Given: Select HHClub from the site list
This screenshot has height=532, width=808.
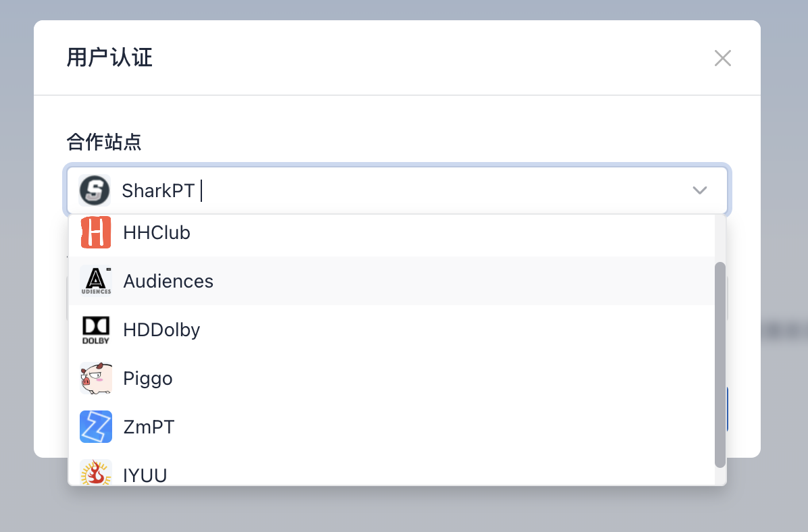Looking at the screenshot, I should pos(157,233).
